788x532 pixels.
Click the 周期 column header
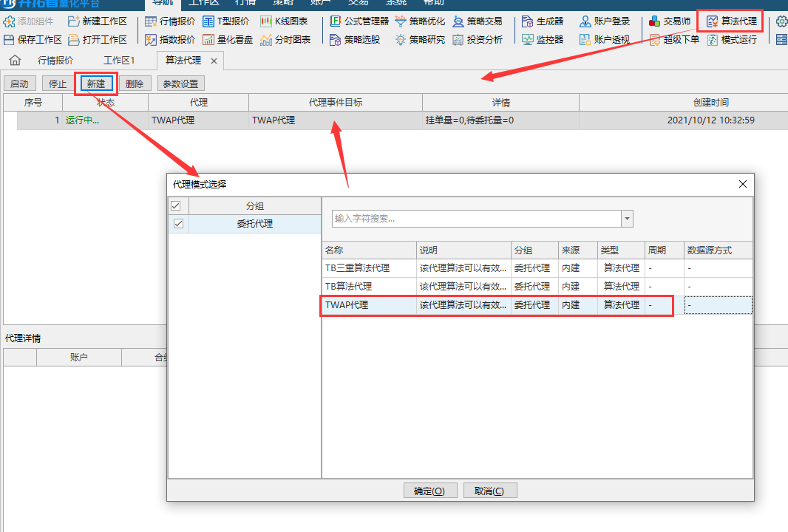[665, 250]
